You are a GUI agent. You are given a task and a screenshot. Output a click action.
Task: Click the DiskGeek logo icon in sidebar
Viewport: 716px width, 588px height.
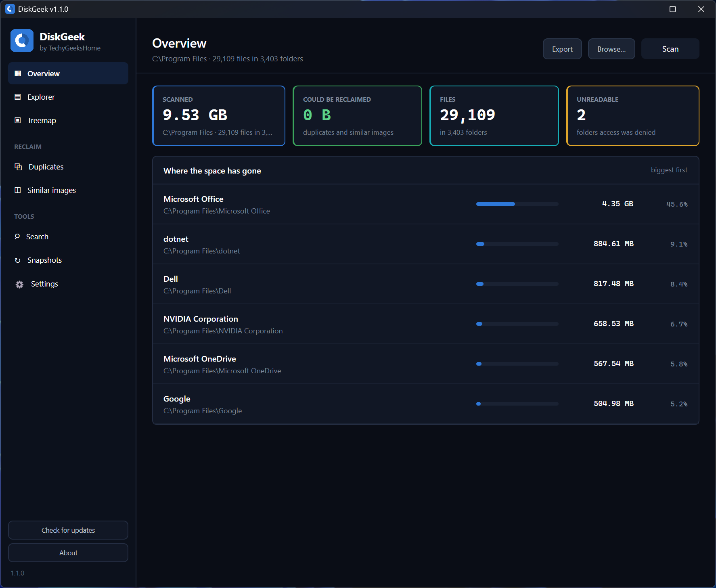tap(22, 40)
